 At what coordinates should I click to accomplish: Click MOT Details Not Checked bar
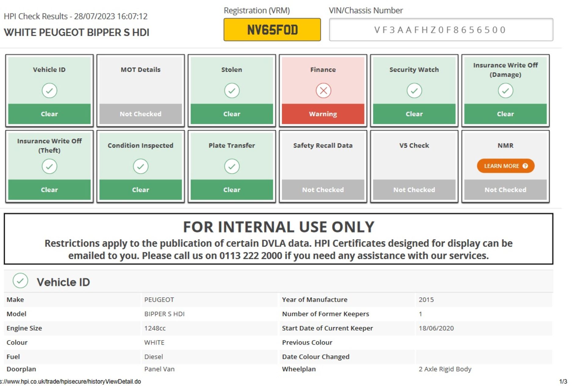(x=140, y=114)
